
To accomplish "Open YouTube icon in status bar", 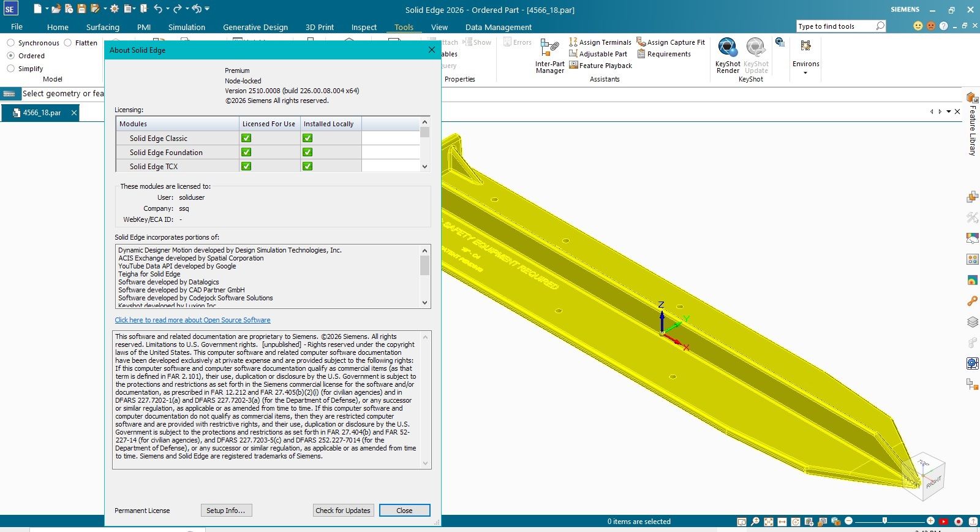I will 944,522.
